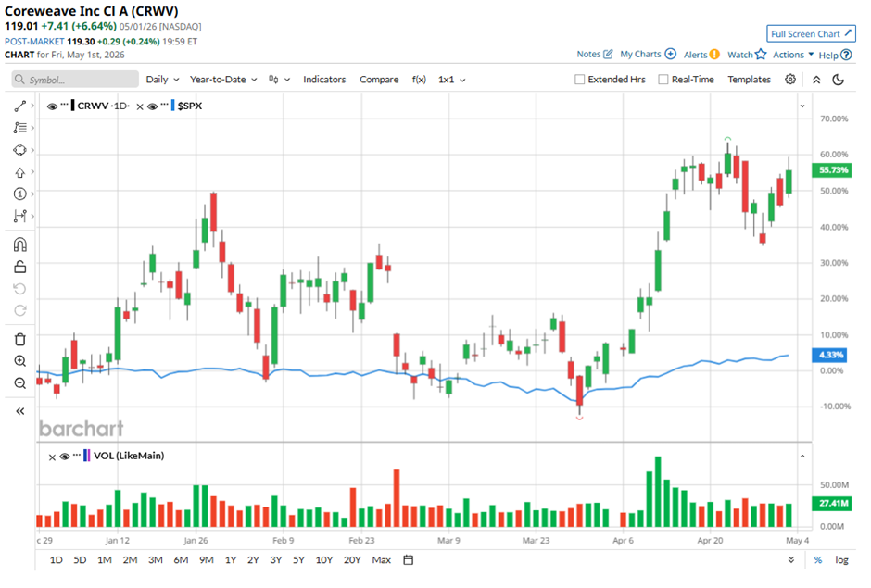
Task: Open the Daily interval dropdown
Action: tap(162, 80)
